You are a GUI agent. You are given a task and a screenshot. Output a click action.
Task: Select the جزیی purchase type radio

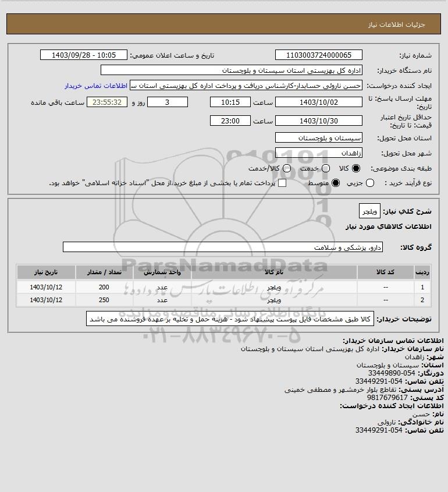coord(370,183)
